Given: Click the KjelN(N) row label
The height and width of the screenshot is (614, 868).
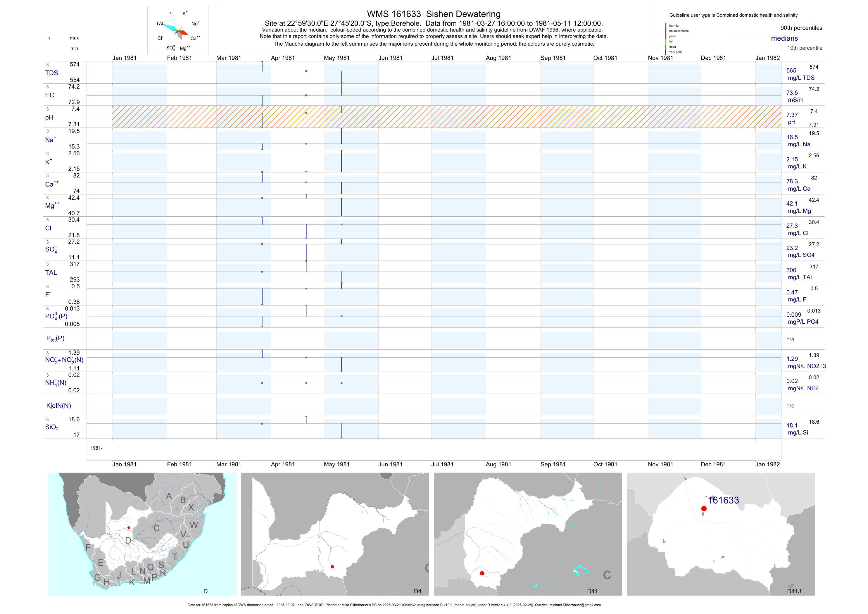Looking at the screenshot, I should point(58,406).
